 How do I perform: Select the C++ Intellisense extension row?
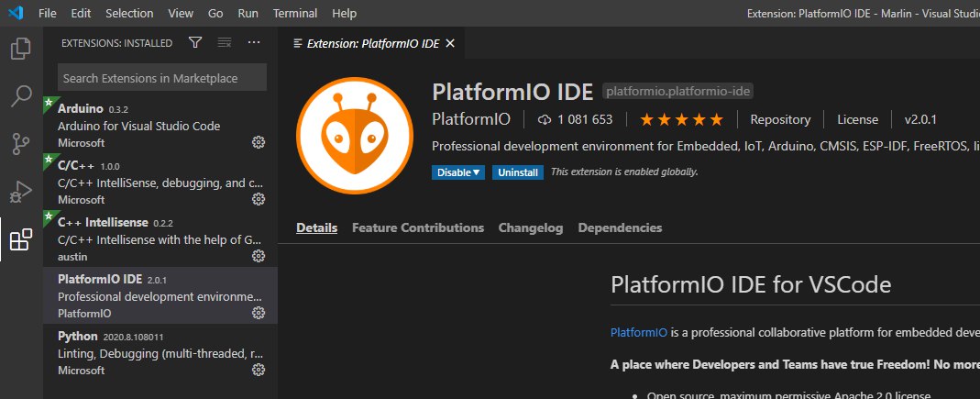coord(160,238)
